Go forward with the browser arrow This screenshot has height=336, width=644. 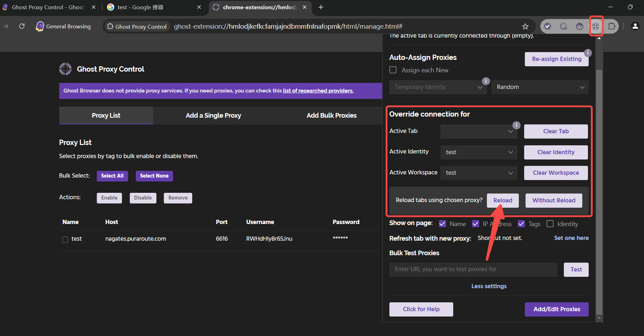(x=6, y=26)
